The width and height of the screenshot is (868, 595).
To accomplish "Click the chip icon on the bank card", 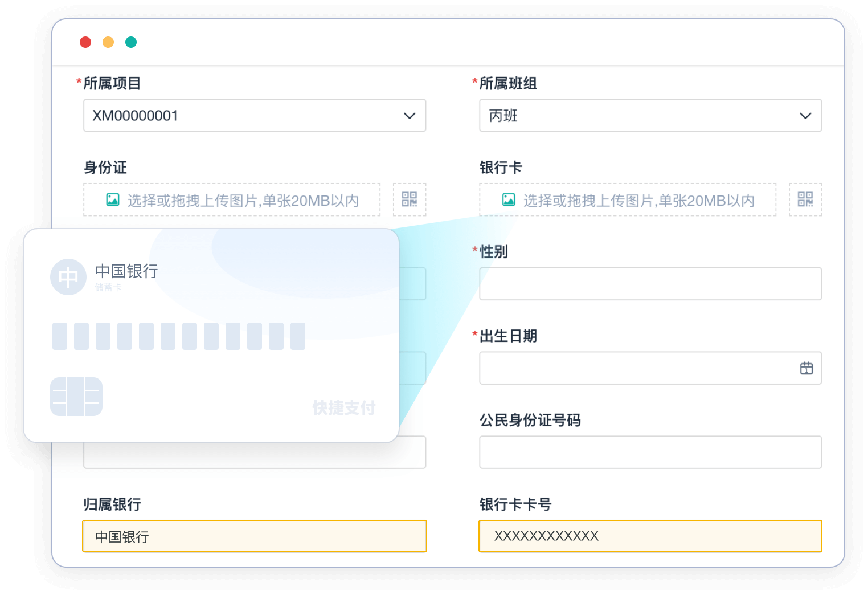I will (76, 397).
